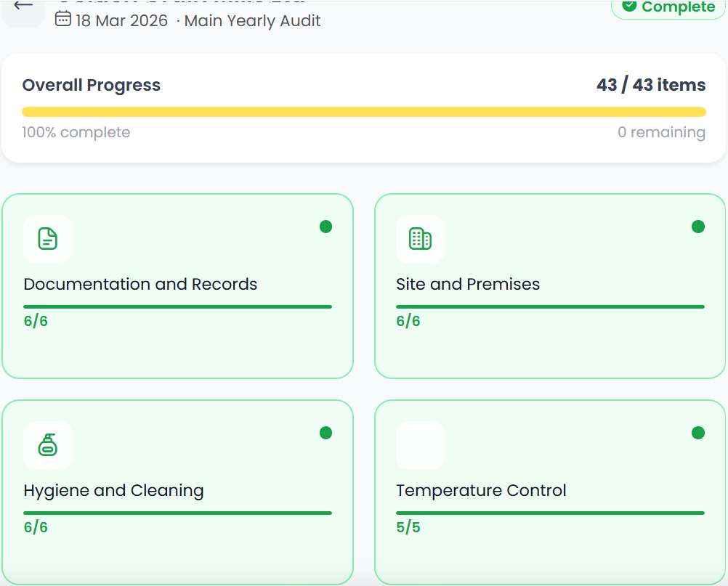Click the green dot on Documentation and Records card

point(325,227)
